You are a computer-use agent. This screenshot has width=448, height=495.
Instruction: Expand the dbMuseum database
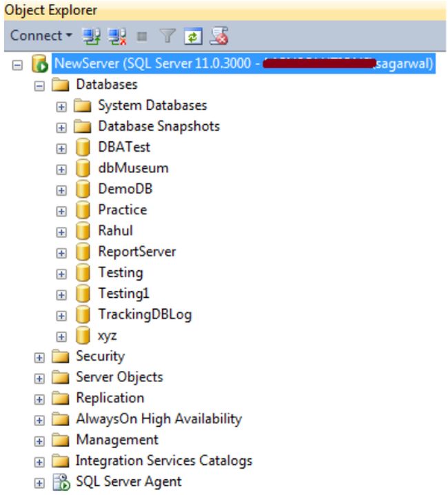[x=61, y=170]
